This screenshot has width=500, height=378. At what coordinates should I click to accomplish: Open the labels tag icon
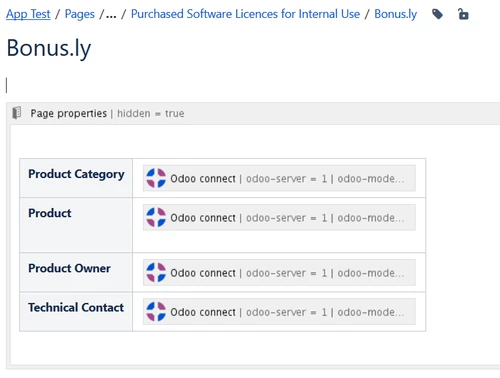coord(437,14)
